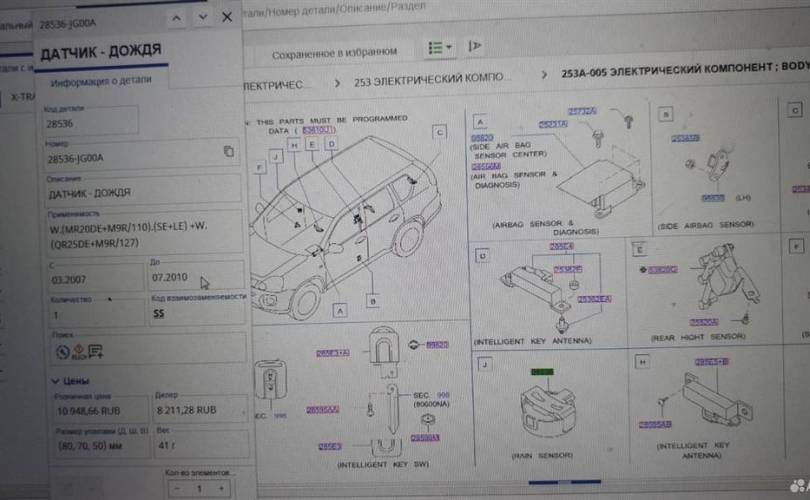Screen dimensions: 810x500
Task: Click the list-add search icon under Поиск
Action: tap(95, 351)
